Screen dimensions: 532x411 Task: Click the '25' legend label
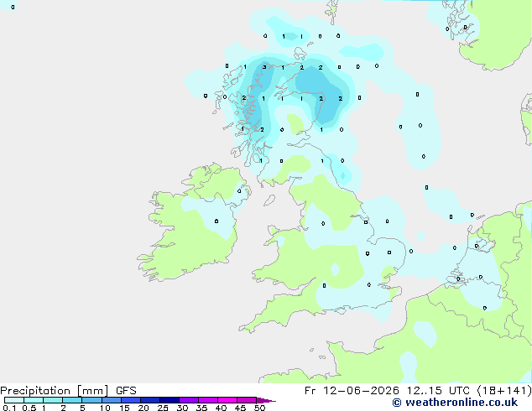click(163, 408)
